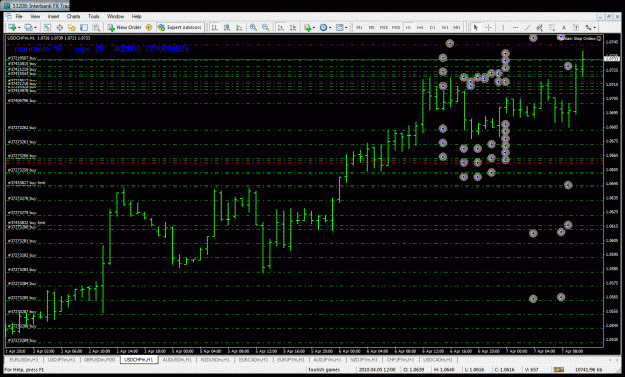Switch chart to D1 timeframe
The width and height of the screenshot is (625, 377).
tap(432, 27)
